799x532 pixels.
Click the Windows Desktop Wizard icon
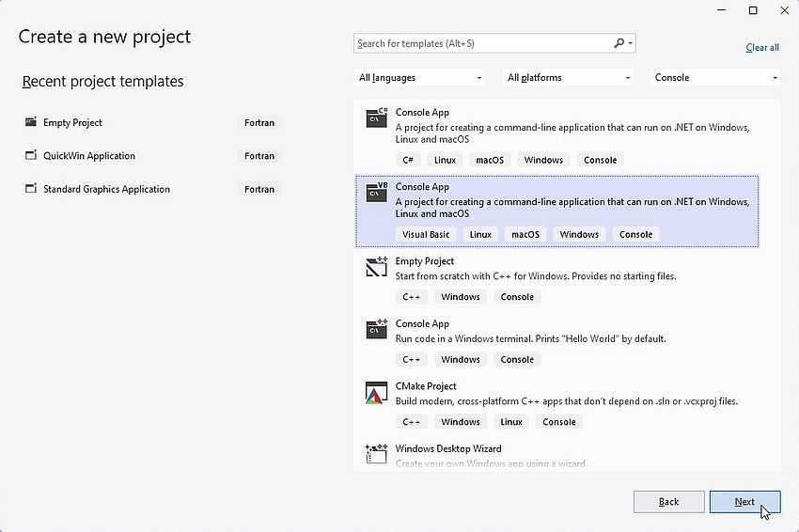[377, 454]
